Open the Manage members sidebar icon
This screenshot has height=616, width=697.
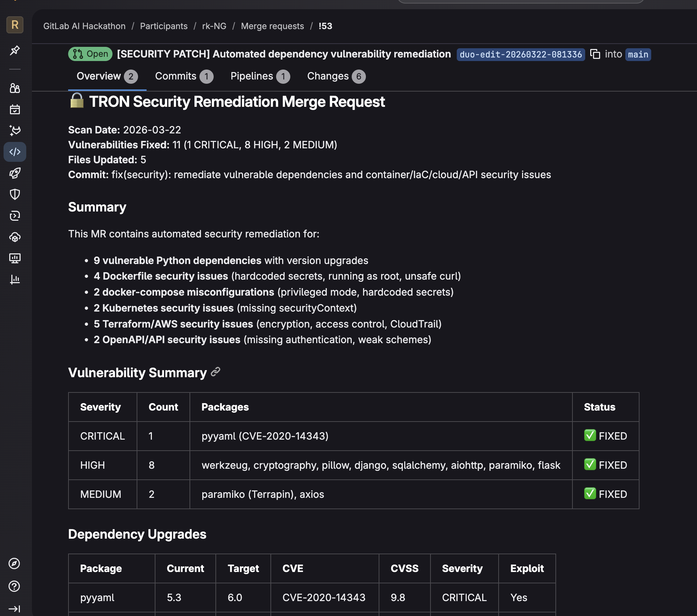point(15,88)
